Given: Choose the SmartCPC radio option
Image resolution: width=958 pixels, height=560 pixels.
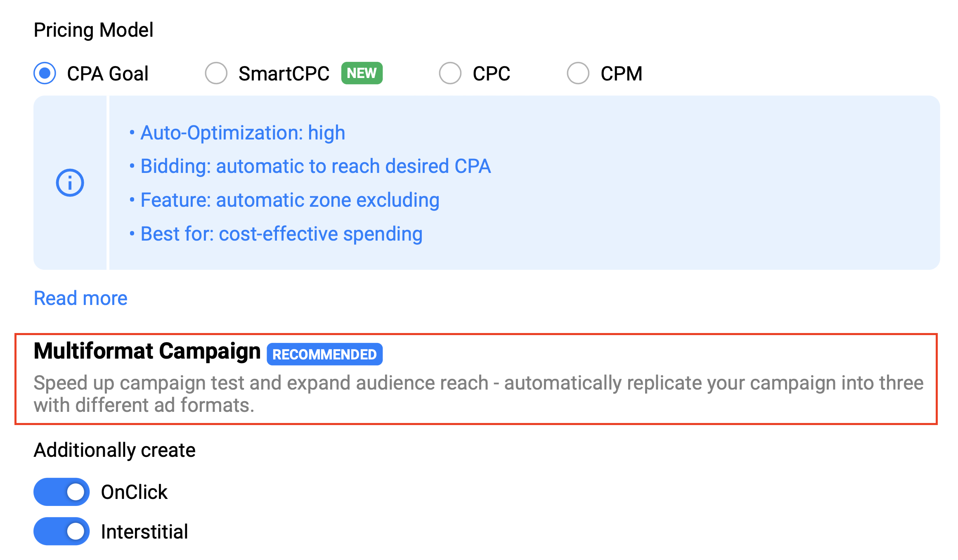Looking at the screenshot, I should 216,73.
